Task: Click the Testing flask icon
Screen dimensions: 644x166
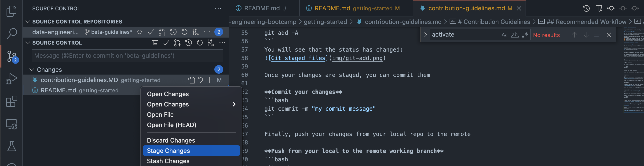Action: coord(11,146)
